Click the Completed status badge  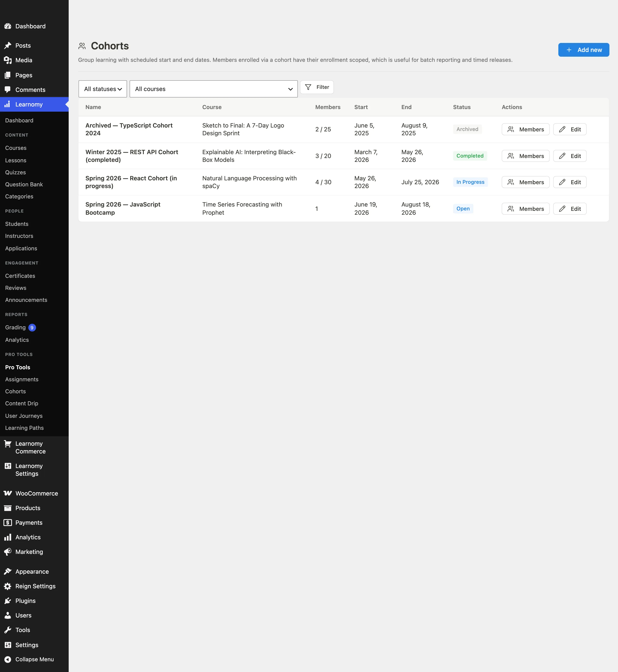coord(470,156)
